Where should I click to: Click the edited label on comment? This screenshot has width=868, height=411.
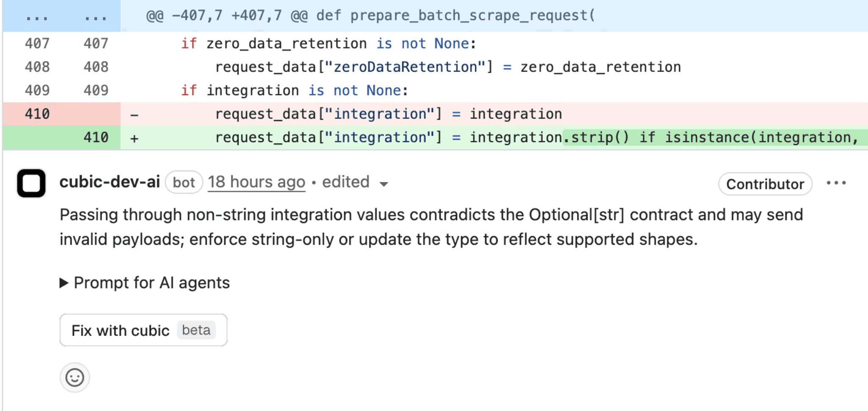point(346,182)
